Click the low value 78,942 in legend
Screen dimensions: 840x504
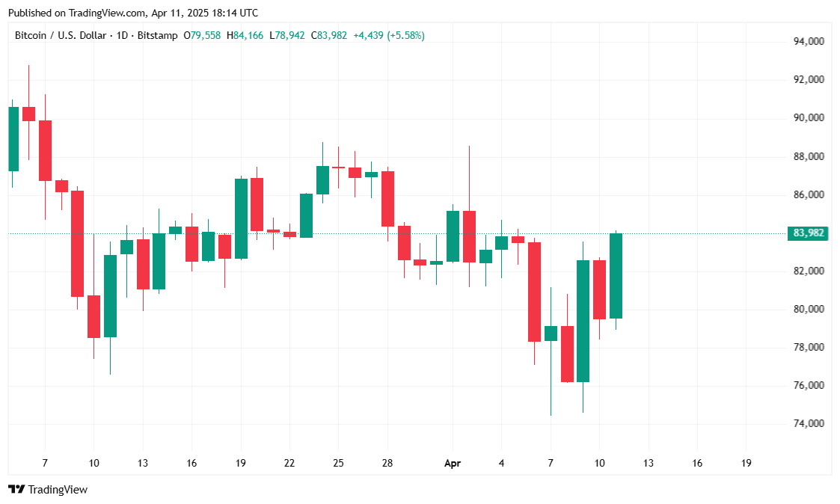click(289, 35)
